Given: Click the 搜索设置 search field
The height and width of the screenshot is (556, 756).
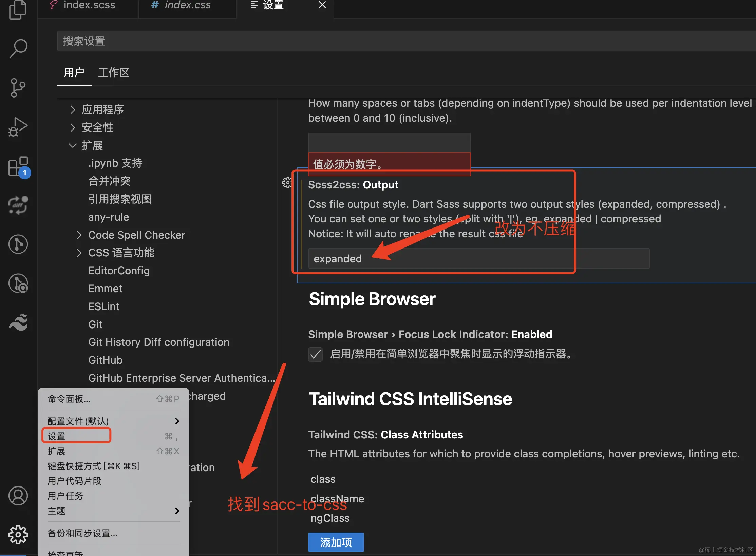Looking at the screenshot, I should click(x=404, y=41).
